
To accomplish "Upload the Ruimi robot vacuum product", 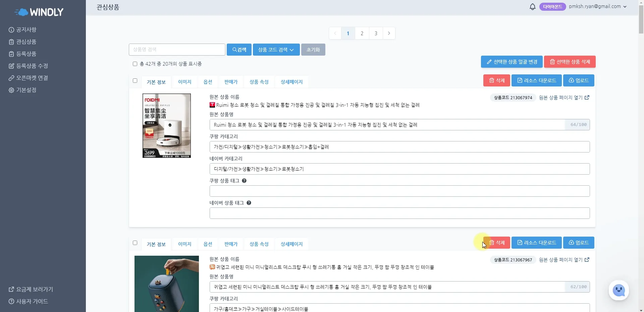I will [x=579, y=80].
